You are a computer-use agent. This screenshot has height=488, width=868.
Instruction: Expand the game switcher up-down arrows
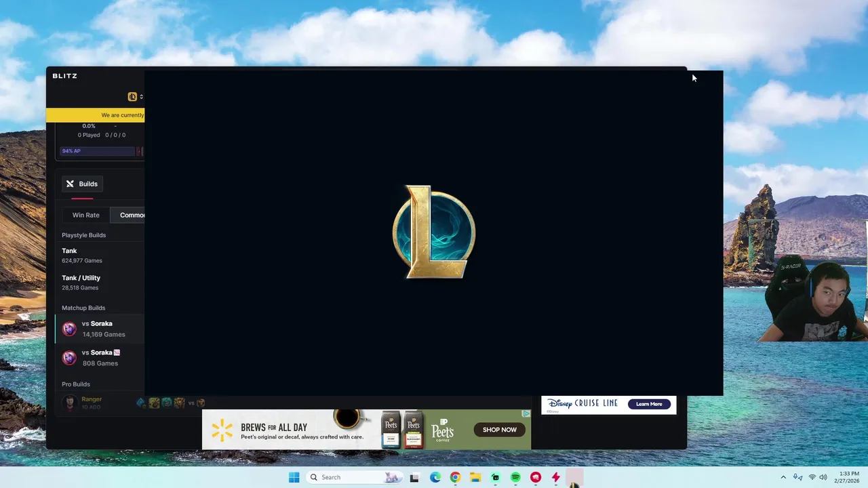pos(141,97)
